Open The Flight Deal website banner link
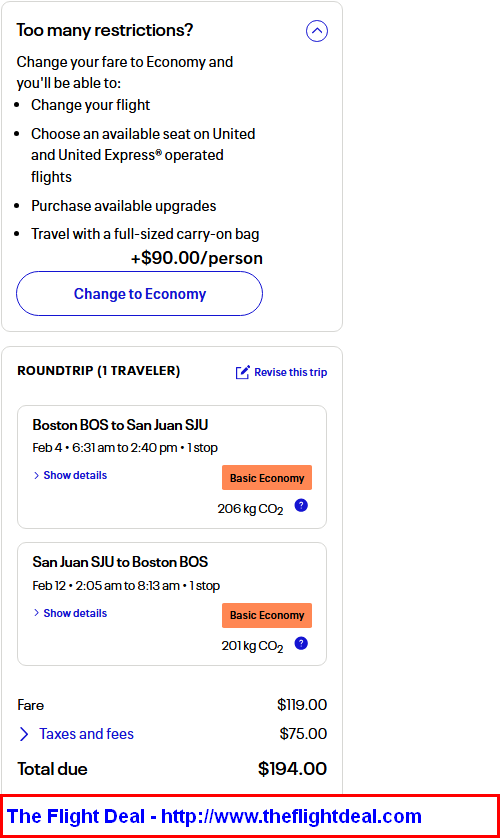This screenshot has height=838, width=500. pyautogui.click(x=214, y=816)
